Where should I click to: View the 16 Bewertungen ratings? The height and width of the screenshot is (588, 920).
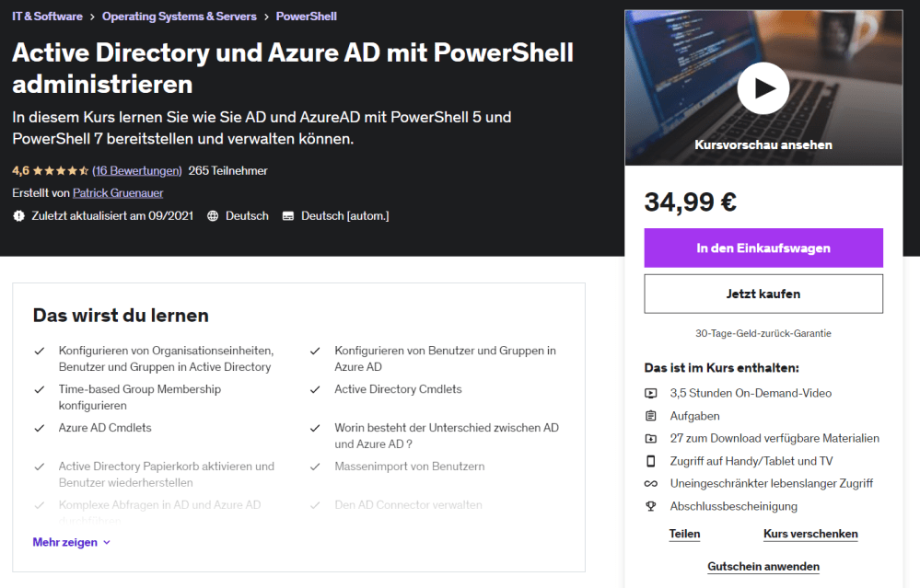(x=137, y=170)
